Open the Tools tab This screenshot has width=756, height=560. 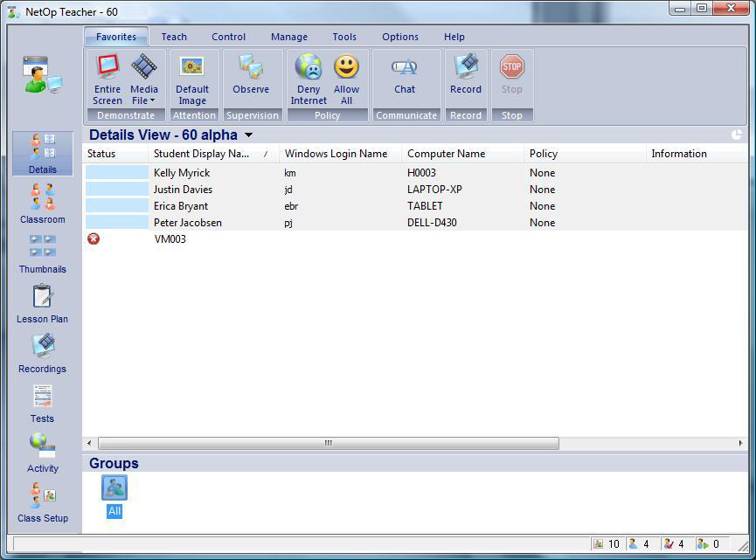point(344,37)
